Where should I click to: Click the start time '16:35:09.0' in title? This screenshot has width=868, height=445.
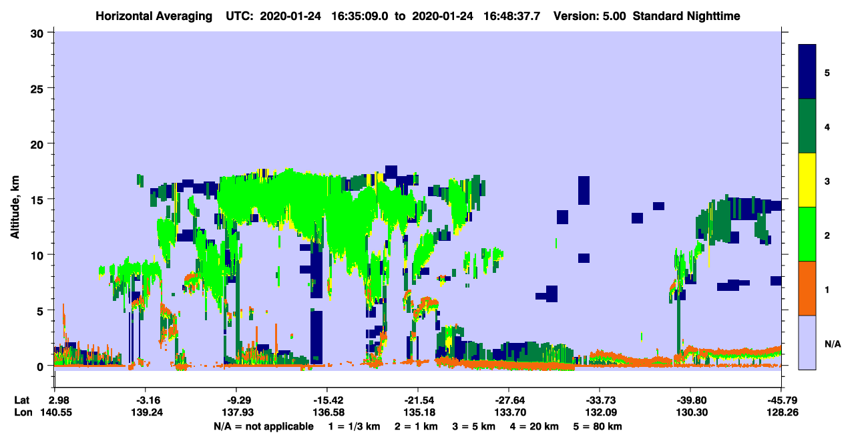[361, 16]
